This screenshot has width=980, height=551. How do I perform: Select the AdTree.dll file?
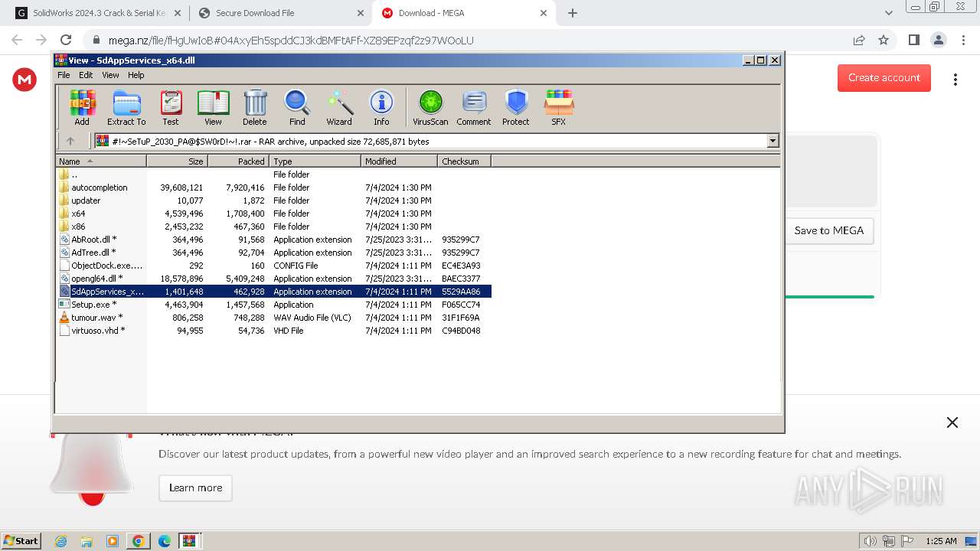click(273, 253)
